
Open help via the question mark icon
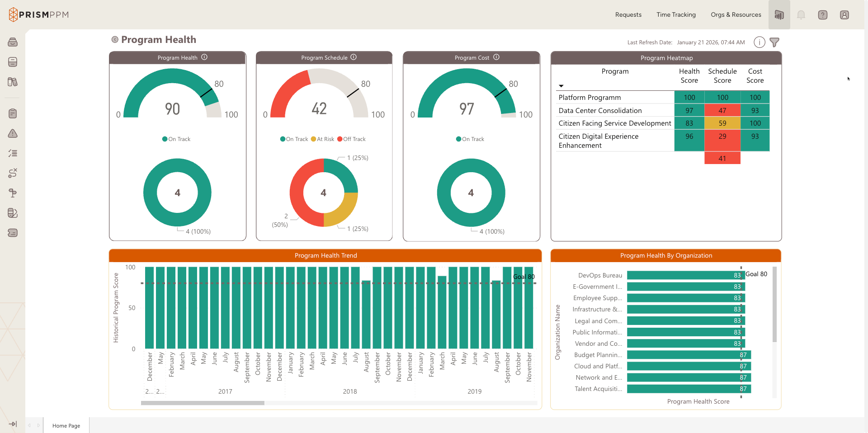pyautogui.click(x=822, y=14)
